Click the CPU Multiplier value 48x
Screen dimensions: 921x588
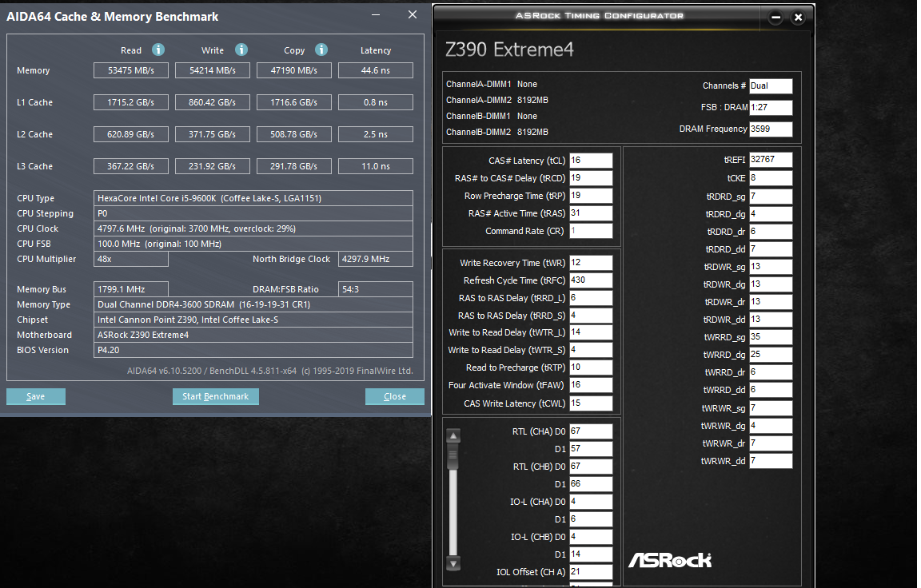(x=131, y=260)
